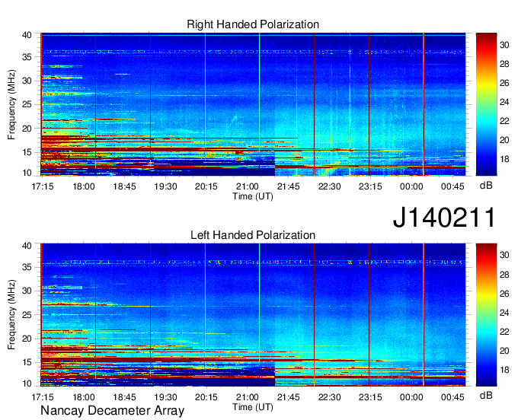Click 18:00 time tick of Right Handed plot
This screenshot has height=420, width=518.
pyautogui.click(x=84, y=186)
